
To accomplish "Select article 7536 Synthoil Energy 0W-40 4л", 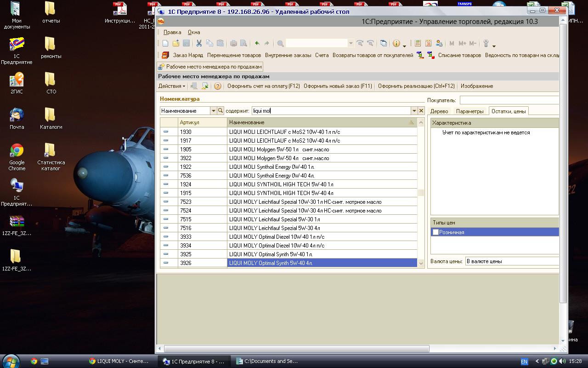I will [x=288, y=176].
